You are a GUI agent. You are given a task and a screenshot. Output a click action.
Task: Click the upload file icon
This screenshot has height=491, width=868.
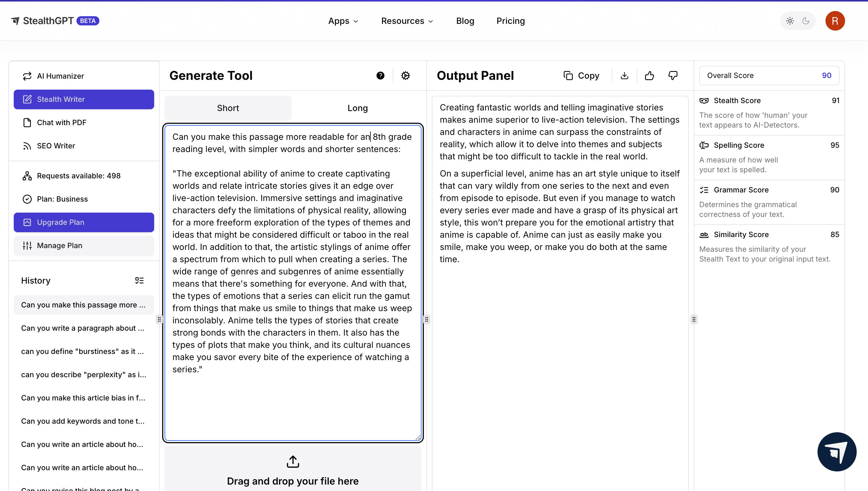click(x=293, y=462)
